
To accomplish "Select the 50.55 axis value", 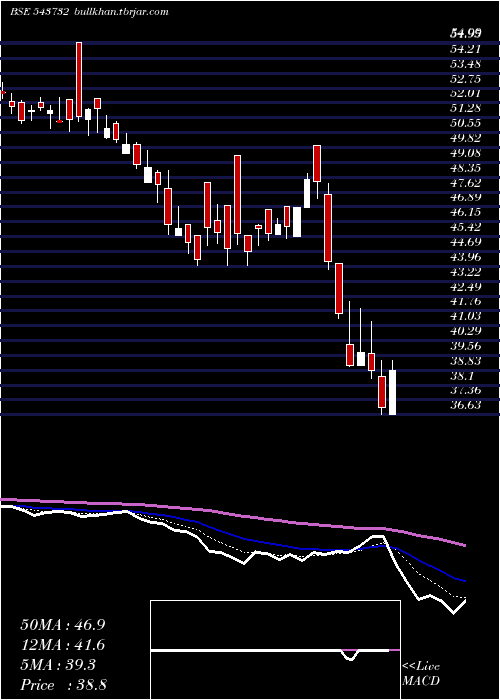I will coord(466,124).
